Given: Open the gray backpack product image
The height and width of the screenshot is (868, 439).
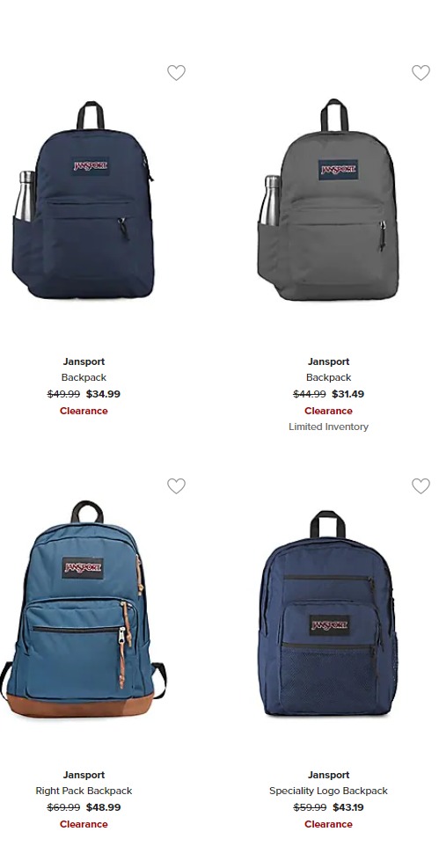Looking at the screenshot, I should pos(328,200).
